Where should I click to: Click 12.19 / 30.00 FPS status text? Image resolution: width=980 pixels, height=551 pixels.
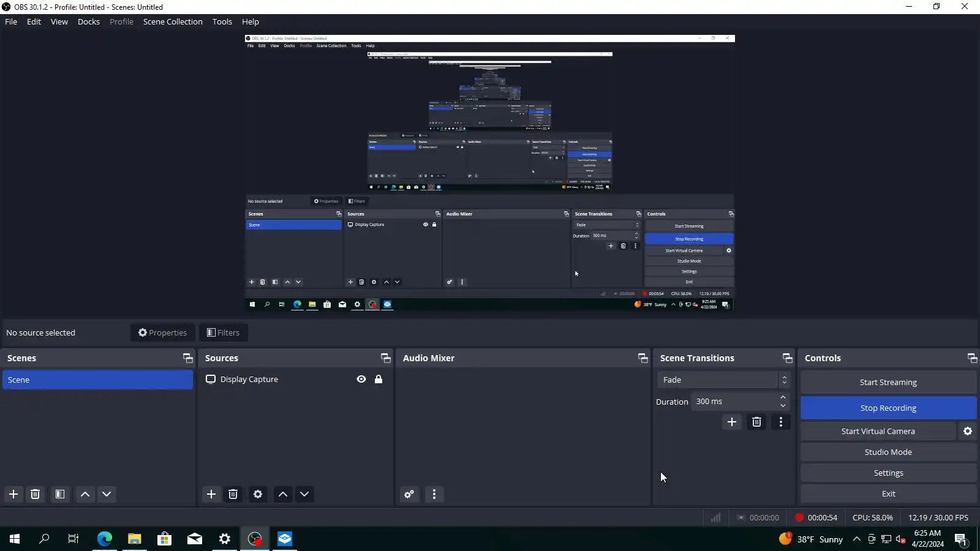(938, 518)
